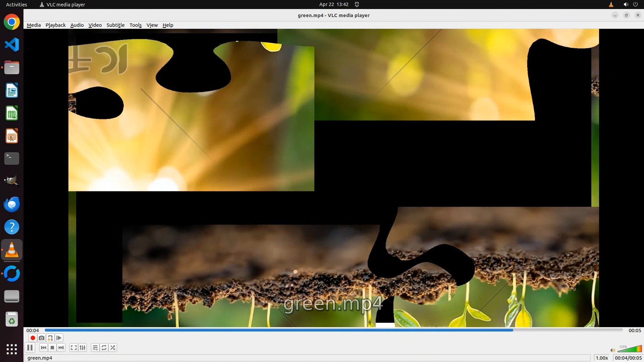Adjust the 125% volume slider
This screenshot has height=362, width=644.
629,349
